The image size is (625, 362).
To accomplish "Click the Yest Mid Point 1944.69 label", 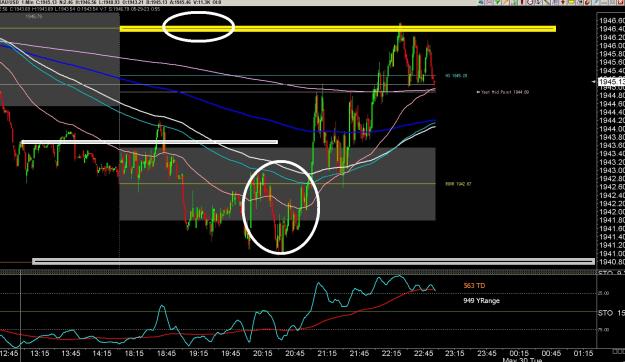I will (x=503, y=92).
